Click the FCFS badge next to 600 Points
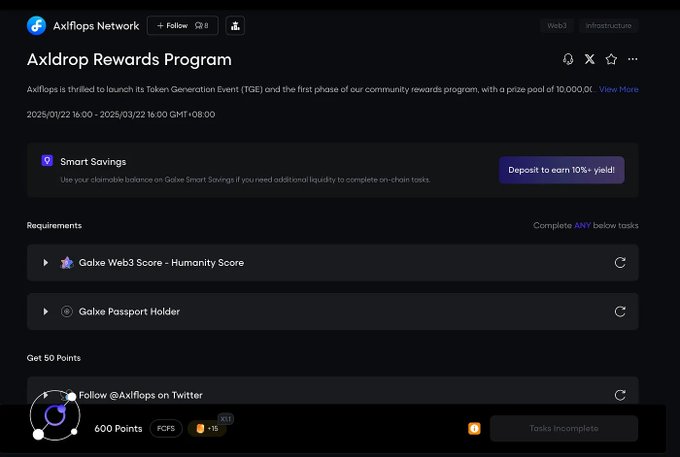Screen dimensions: 680x457 (x=166, y=428)
